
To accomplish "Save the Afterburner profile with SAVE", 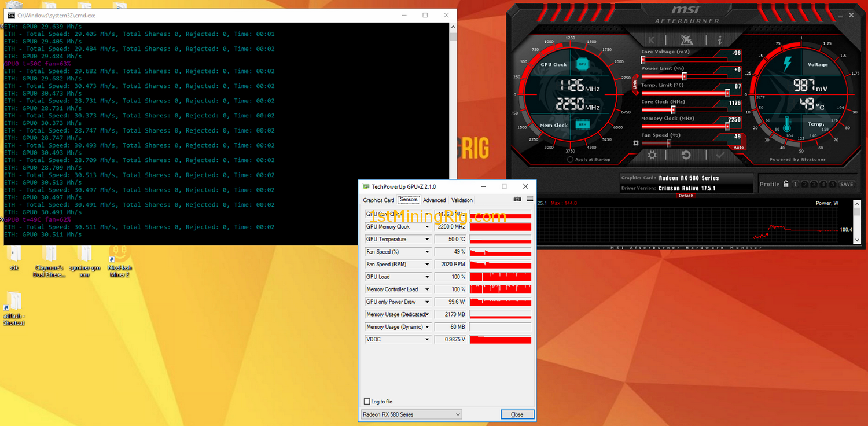I will click(x=847, y=184).
